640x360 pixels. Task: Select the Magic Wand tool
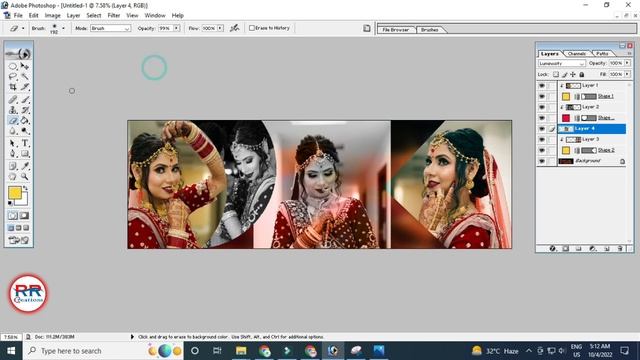[x=24, y=77]
